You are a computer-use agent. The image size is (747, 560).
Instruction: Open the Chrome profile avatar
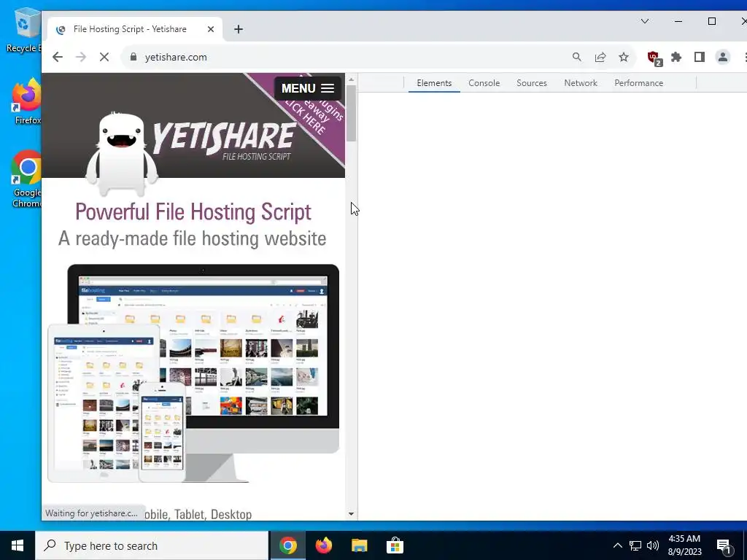click(x=723, y=57)
